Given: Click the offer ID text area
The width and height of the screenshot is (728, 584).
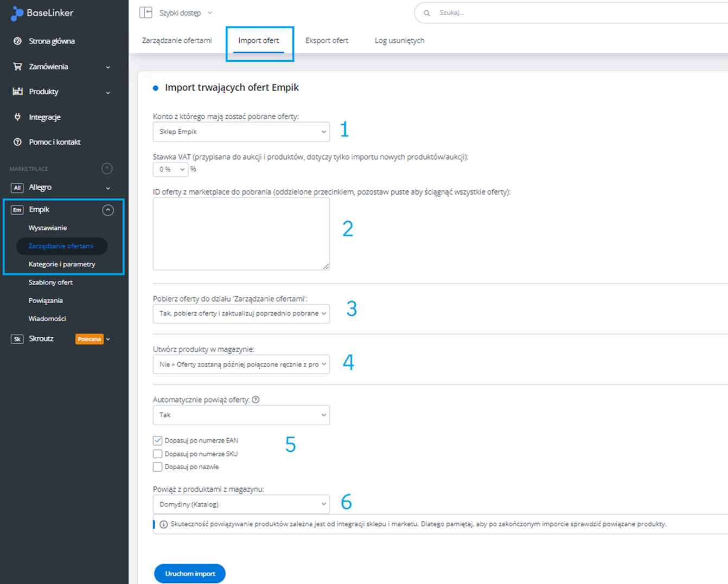Looking at the screenshot, I should click(x=241, y=234).
